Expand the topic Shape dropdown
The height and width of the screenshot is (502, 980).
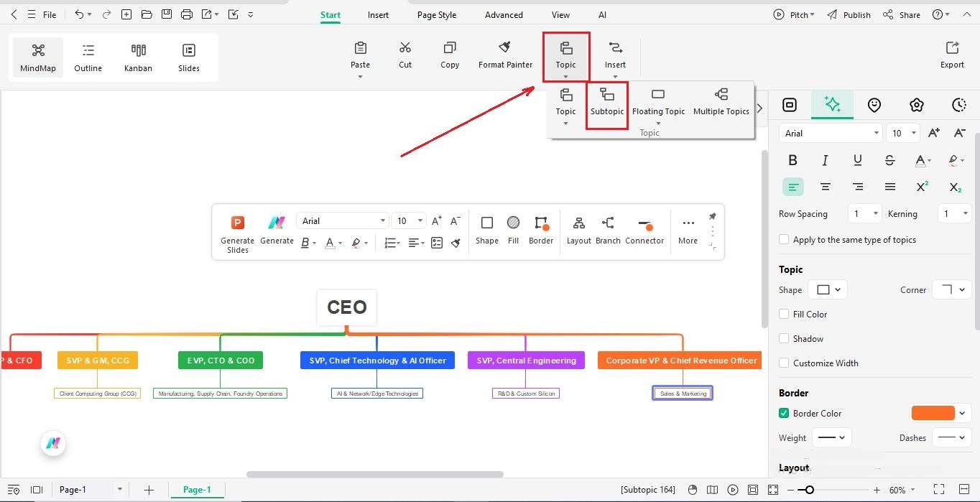click(828, 289)
